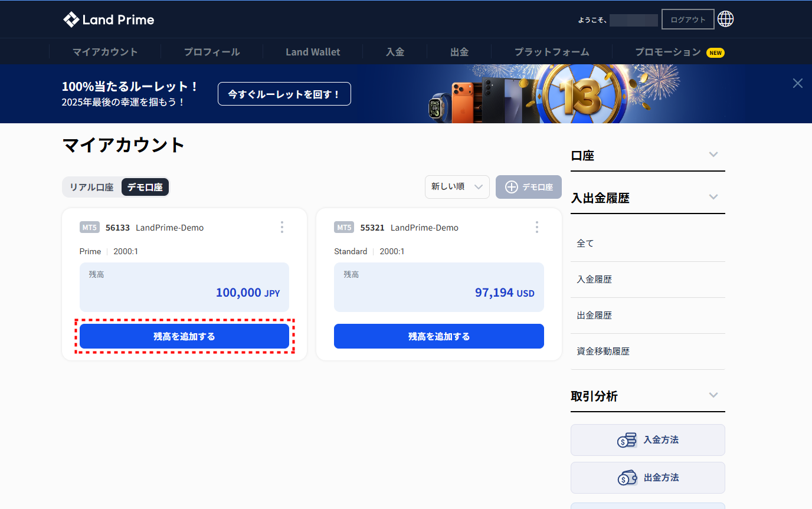
Task: Click the Prime account type label
Action: (x=90, y=251)
